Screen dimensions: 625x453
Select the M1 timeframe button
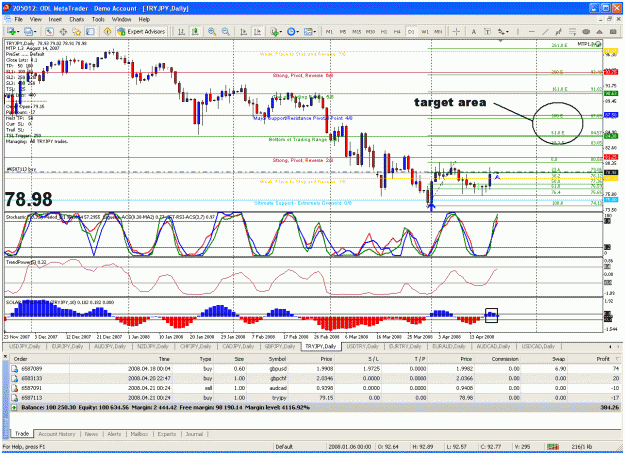pyautogui.click(x=329, y=32)
